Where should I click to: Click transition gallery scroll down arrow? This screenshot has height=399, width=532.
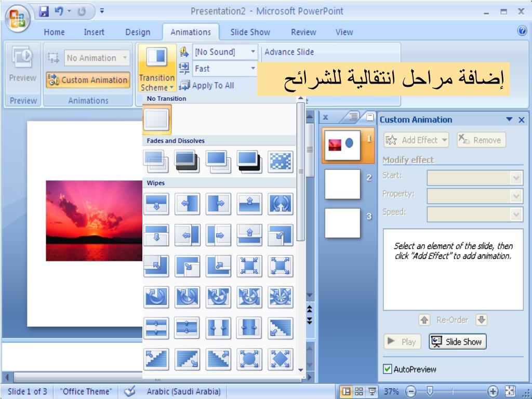[x=301, y=370]
